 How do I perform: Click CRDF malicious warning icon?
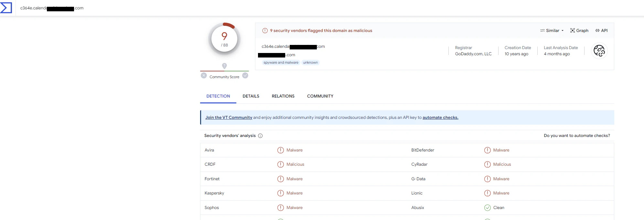281,164
